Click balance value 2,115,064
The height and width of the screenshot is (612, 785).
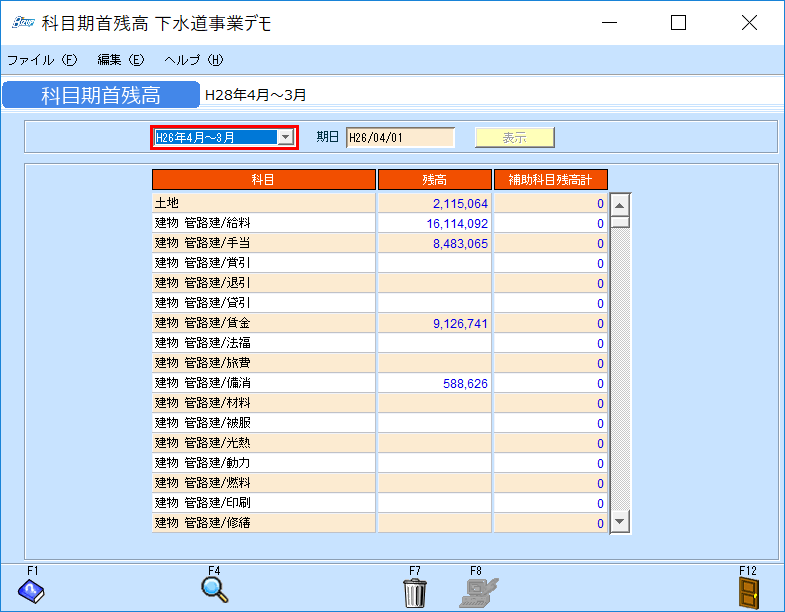[x=460, y=204]
